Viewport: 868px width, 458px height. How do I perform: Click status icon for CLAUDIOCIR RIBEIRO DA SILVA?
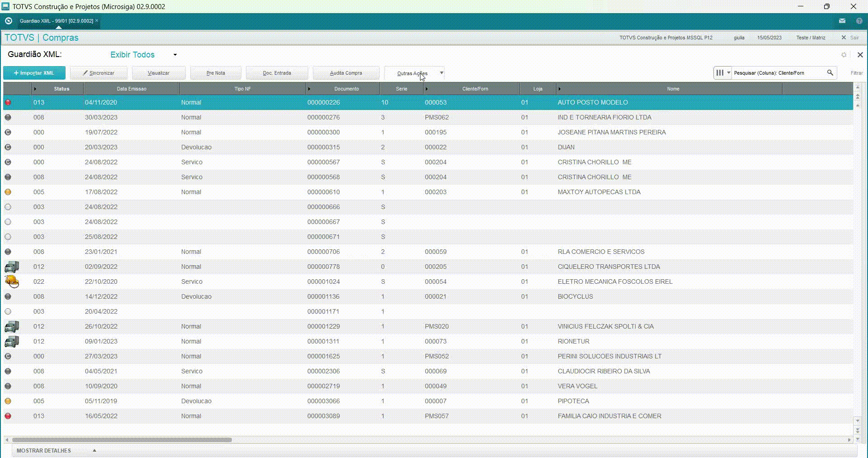point(8,371)
